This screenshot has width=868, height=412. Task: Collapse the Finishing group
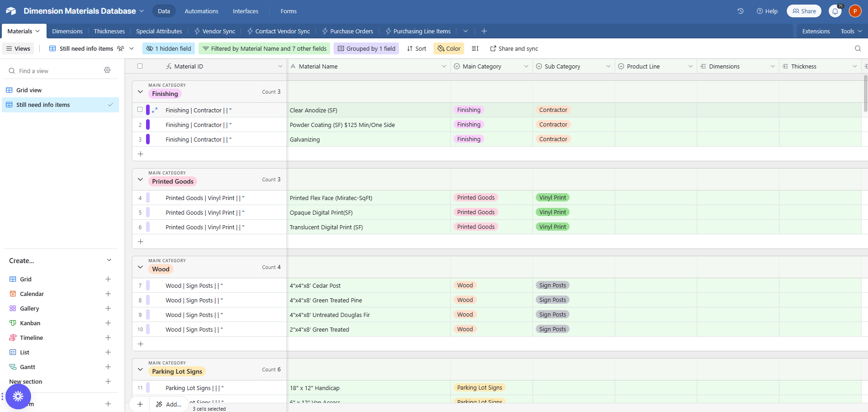click(x=140, y=92)
